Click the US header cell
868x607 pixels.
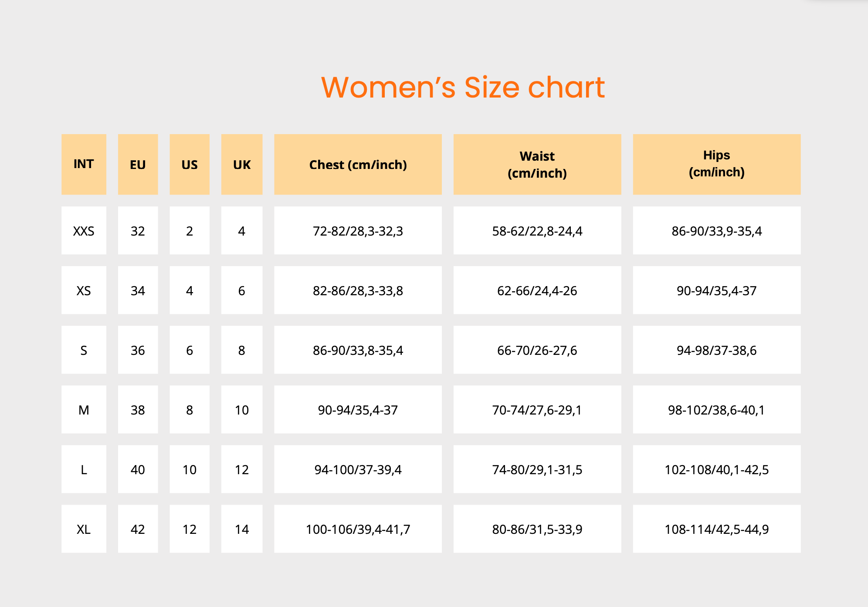tap(190, 165)
